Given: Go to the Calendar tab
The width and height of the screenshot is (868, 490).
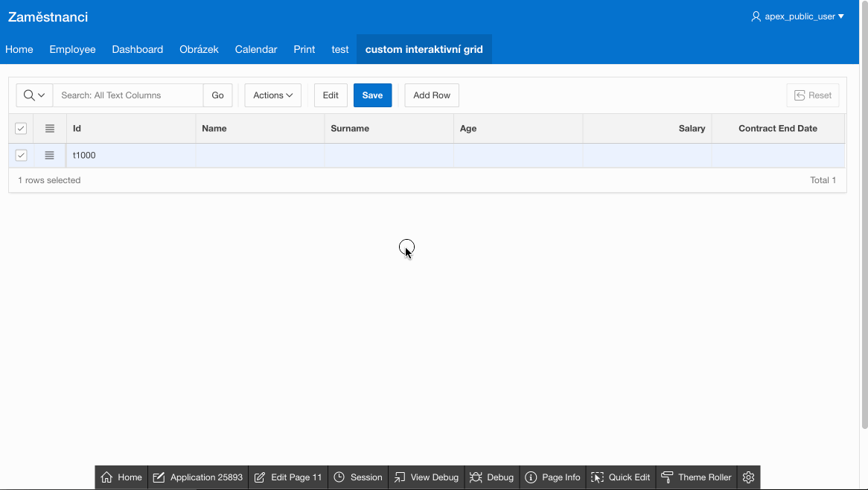Looking at the screenshot, I should click(256, 49).
